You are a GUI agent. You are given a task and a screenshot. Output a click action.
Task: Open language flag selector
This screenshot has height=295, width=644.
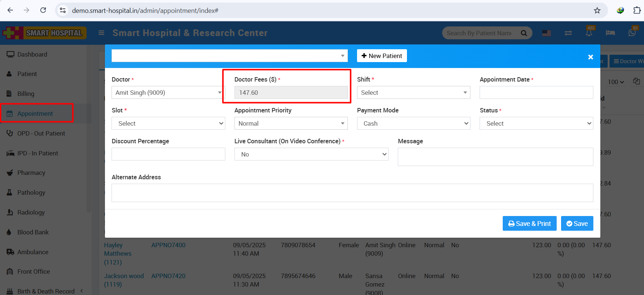[546, 33]
